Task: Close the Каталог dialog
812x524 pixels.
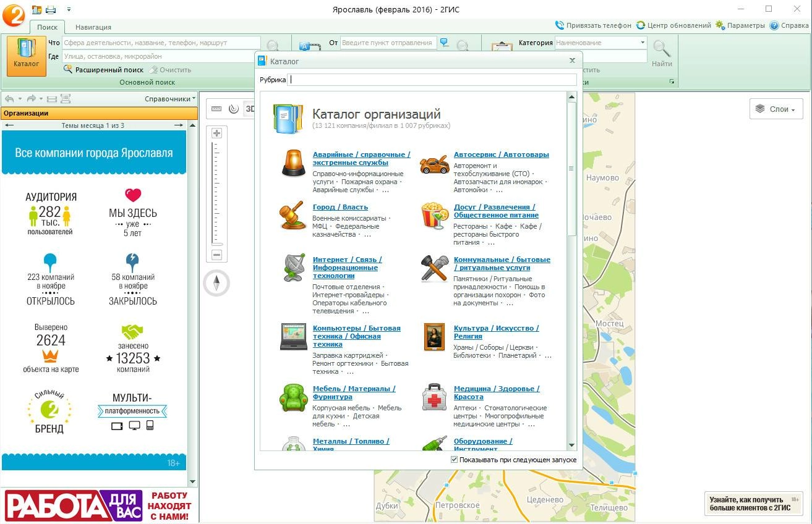Action: pyautogui.click(x=573, y=61)
